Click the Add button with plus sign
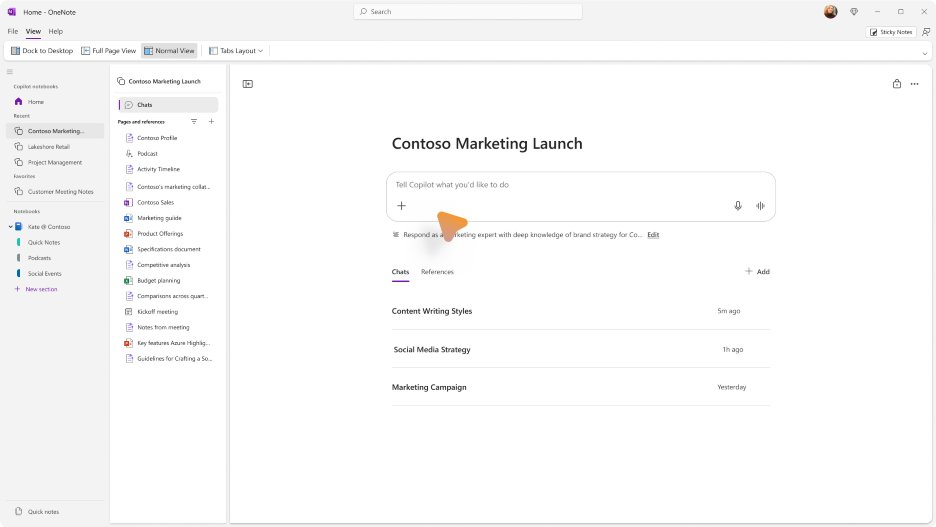Image resolution: width=936 pixels, height=527 pixels. click(x=757, y=272)
